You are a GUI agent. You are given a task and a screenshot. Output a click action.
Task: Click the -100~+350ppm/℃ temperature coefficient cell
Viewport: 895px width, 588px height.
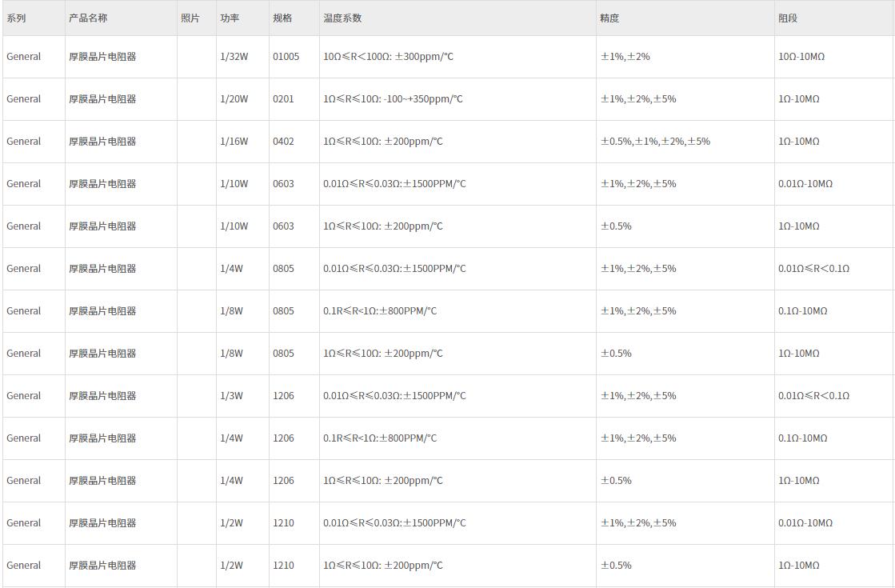click(x=393, y=99)
